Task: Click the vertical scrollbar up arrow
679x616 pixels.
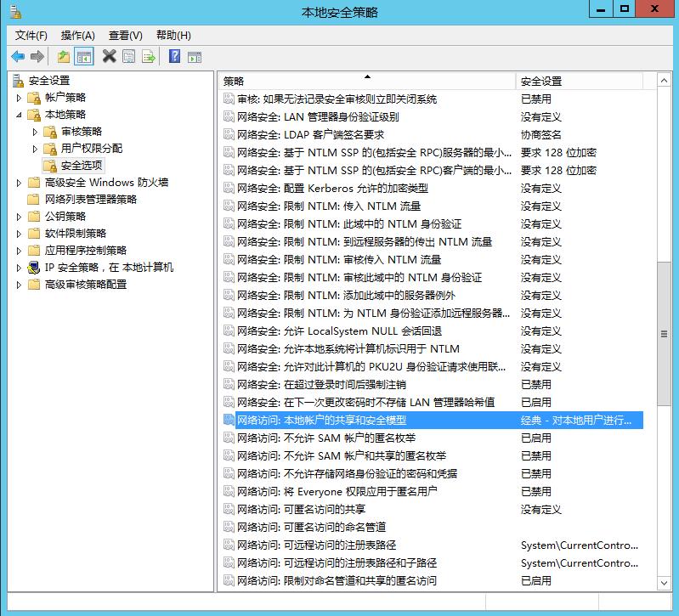Action: (x=664, y=81)
